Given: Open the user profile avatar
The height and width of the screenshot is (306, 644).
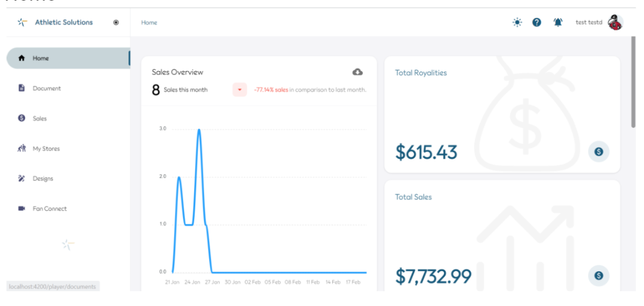Looking at the screenshot, I should coord(615,23).
